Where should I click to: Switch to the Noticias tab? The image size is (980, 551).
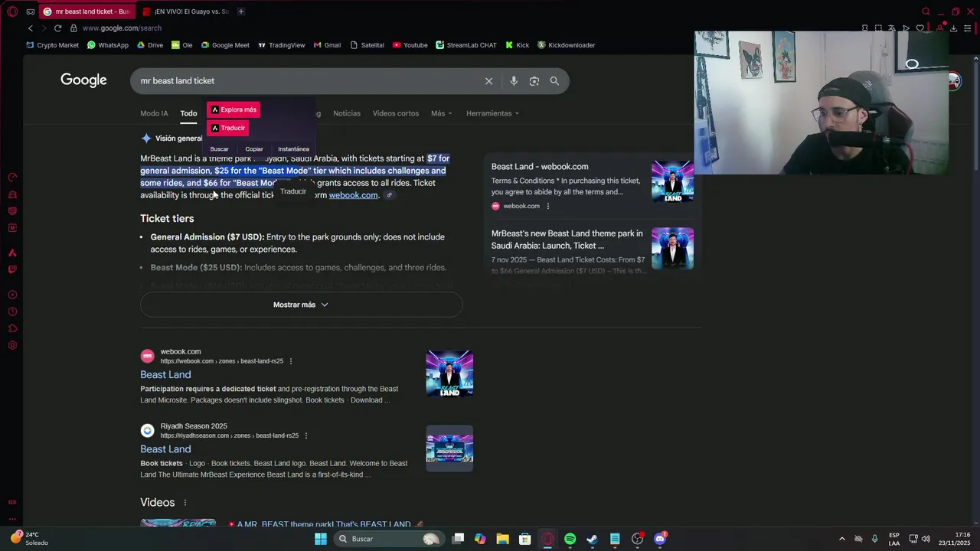(347, 113)
